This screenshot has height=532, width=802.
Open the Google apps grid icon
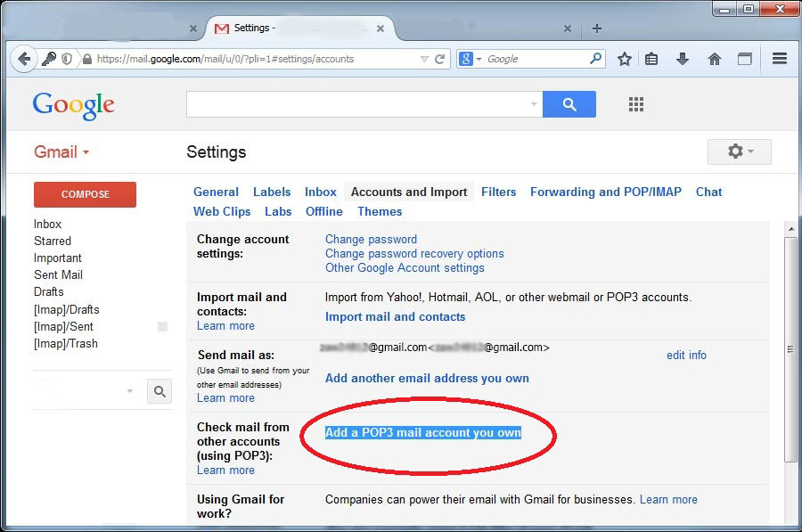pyautogui.click(x=635, y=104)
